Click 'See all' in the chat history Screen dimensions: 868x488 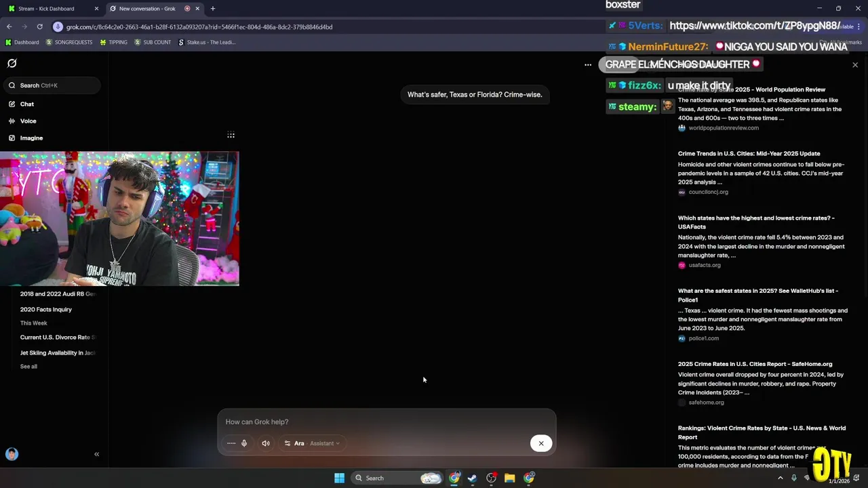tap(28, 367)
